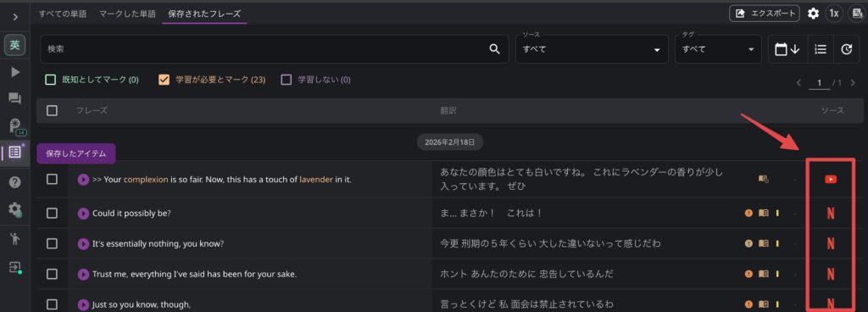Toggle the calendar date sort order button
Image resolution: width=868 pixels, height=312 pixels.
pyautogui.click(x=787, y=49)
